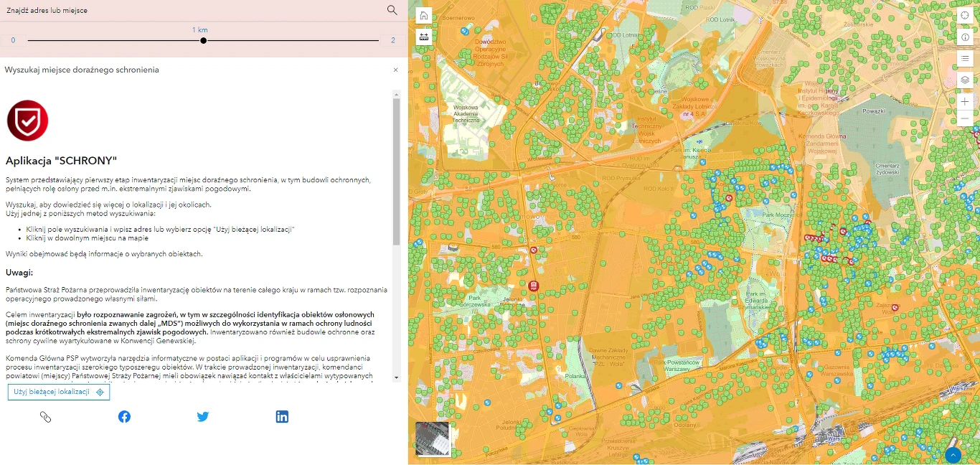Open the distance measurement tool
The image size is (980, 465).
[x=424, y=37]
